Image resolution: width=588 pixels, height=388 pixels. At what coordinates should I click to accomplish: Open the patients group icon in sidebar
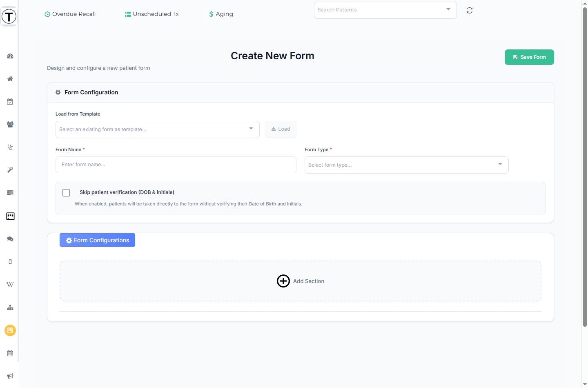pyautogui.click(x=10, y=125)
